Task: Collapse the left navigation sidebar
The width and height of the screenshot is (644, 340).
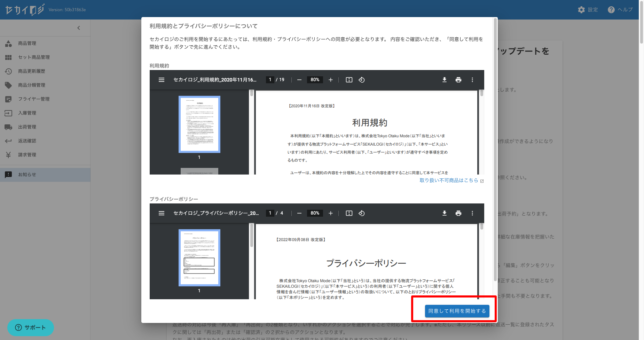Action: (x=79, y=28)
